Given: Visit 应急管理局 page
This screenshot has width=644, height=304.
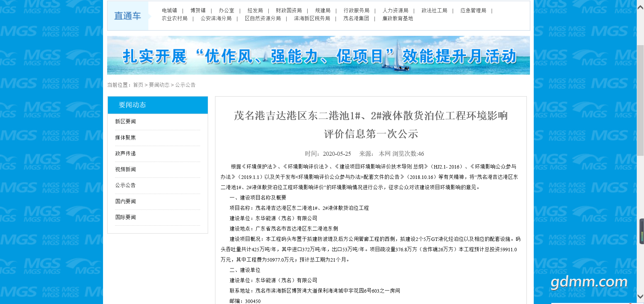Looking at the screenshot, I should point(473,11).
